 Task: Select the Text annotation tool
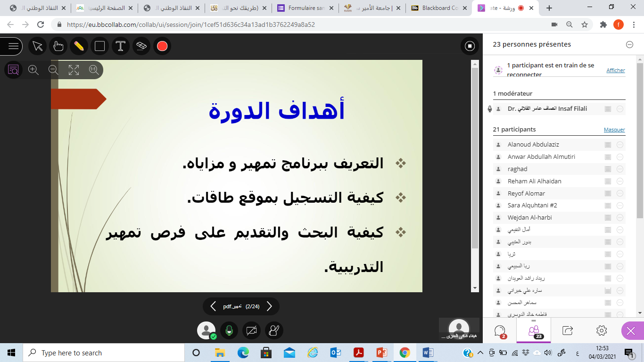coord(121,46)
